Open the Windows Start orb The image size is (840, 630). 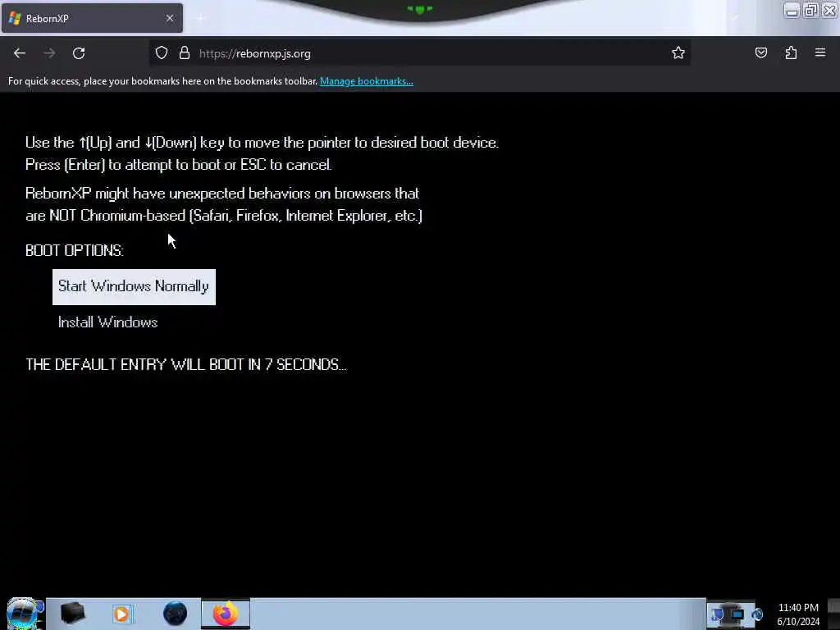click(x=24, y=614)
